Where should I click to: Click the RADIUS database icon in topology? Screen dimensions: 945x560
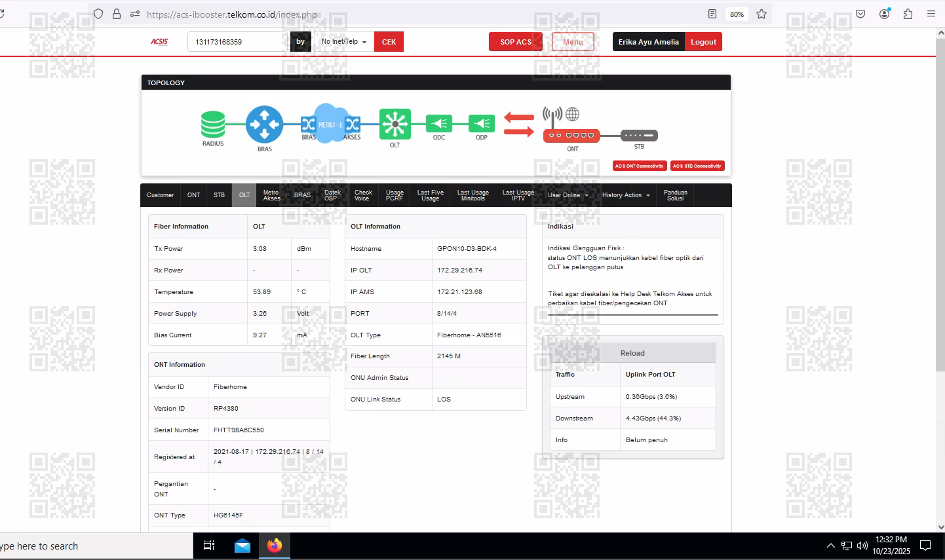point(213,124)
